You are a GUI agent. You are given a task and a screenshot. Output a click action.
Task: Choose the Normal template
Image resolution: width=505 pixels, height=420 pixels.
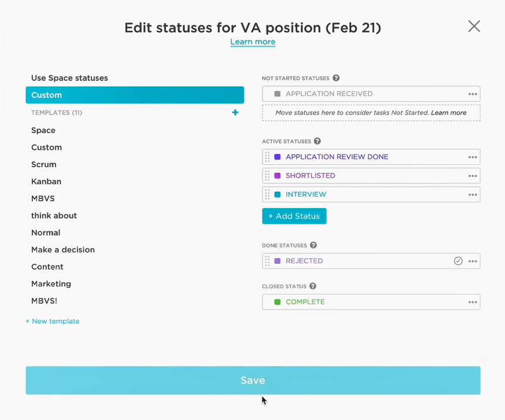coord(46,233)
